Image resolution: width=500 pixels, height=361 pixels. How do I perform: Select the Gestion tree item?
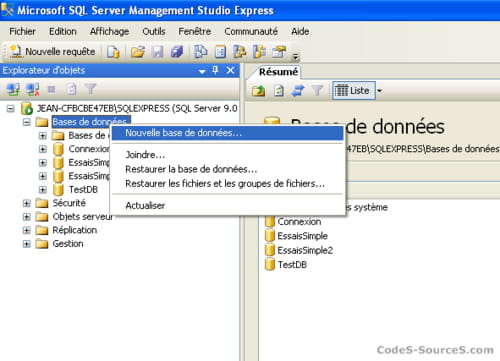(68, 244)
